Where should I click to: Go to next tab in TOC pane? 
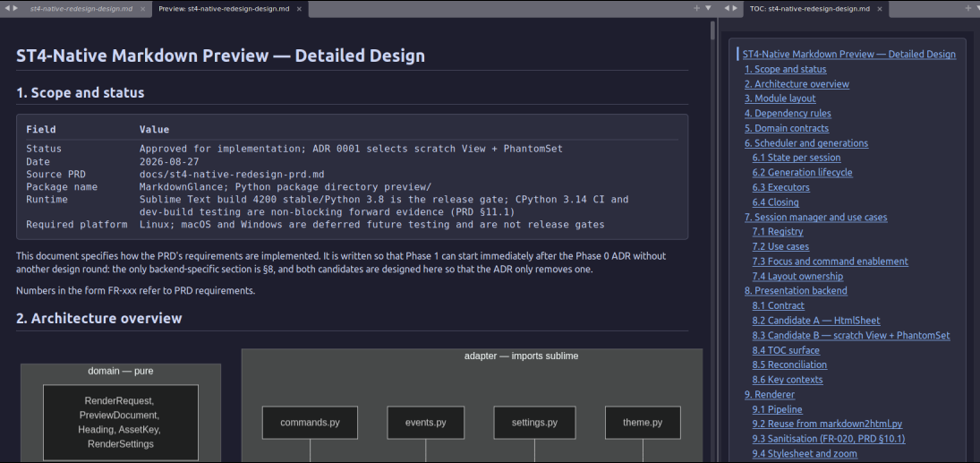tap(735, 8)
